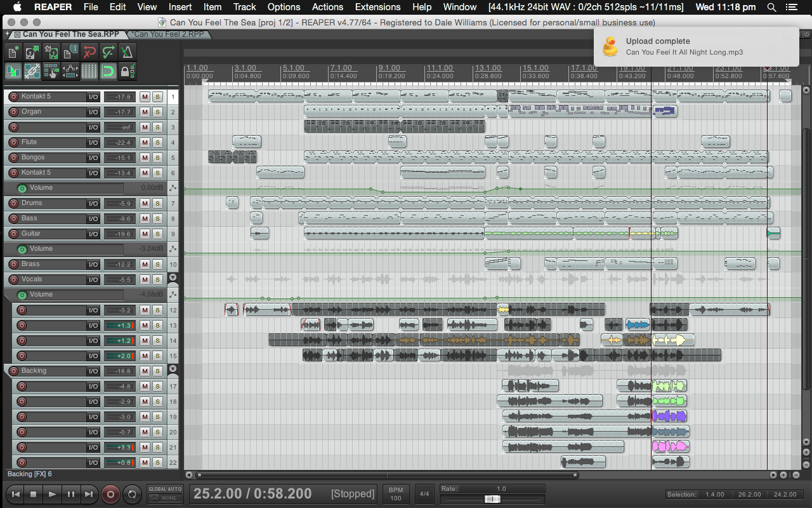Collapse the Vocals folder track arrow
Image resolution: width=812 pixels, height=508 pixels.
173,279
